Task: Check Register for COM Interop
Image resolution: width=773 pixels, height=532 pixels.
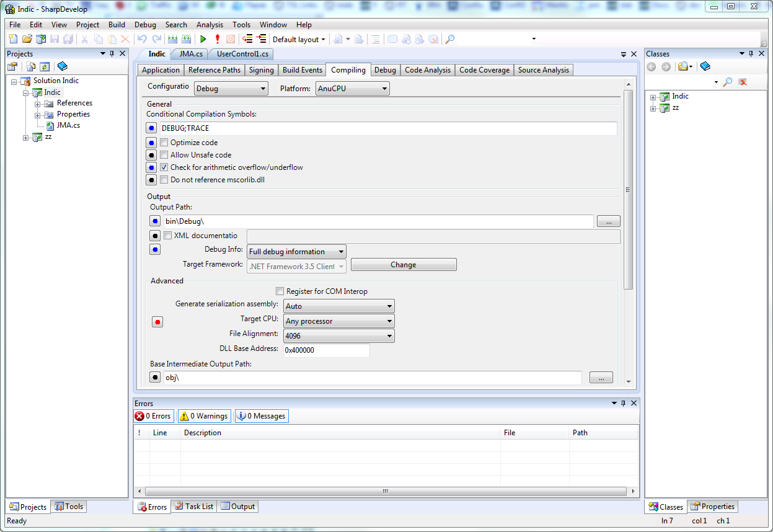Action: 280,291
